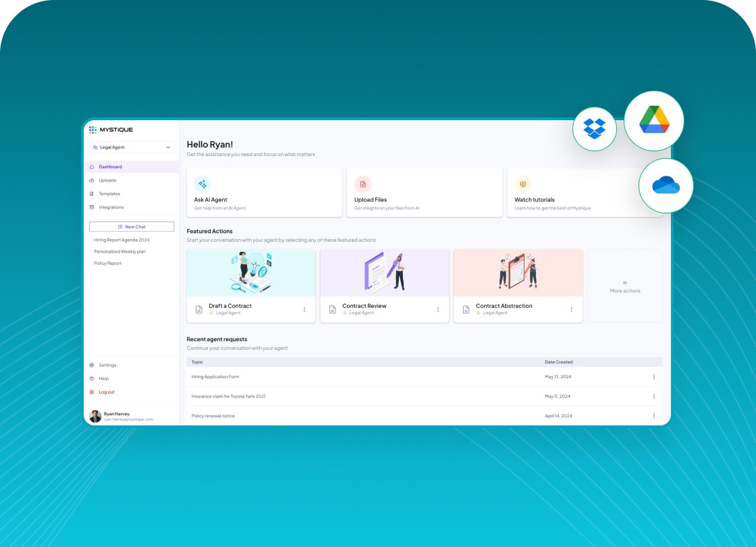Open Insurance claim row three-dot menu
The height and width of the screenshot is (547, 756).
click(x=654, y=396)
